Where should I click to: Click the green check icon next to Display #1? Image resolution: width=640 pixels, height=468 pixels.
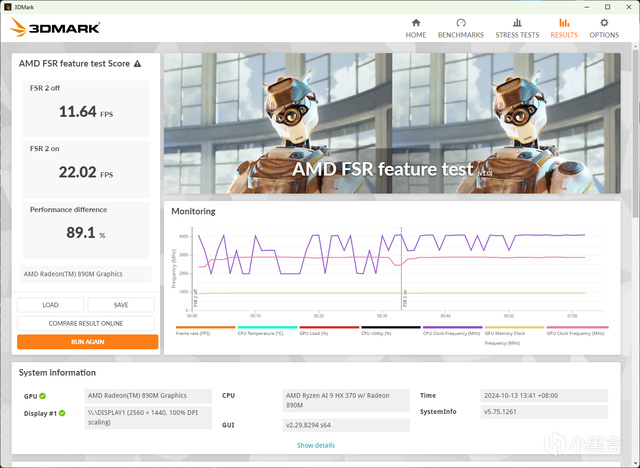coord(62,413)
